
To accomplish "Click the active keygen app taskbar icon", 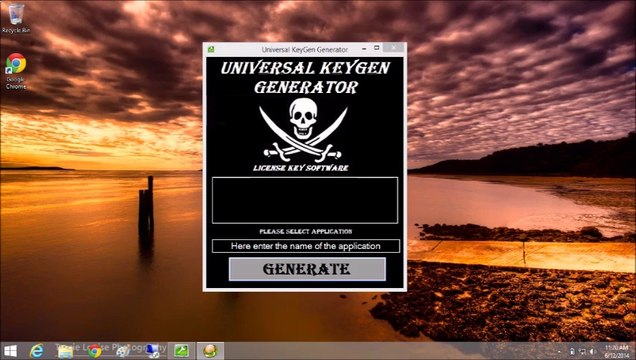I will tap(210, 351).
